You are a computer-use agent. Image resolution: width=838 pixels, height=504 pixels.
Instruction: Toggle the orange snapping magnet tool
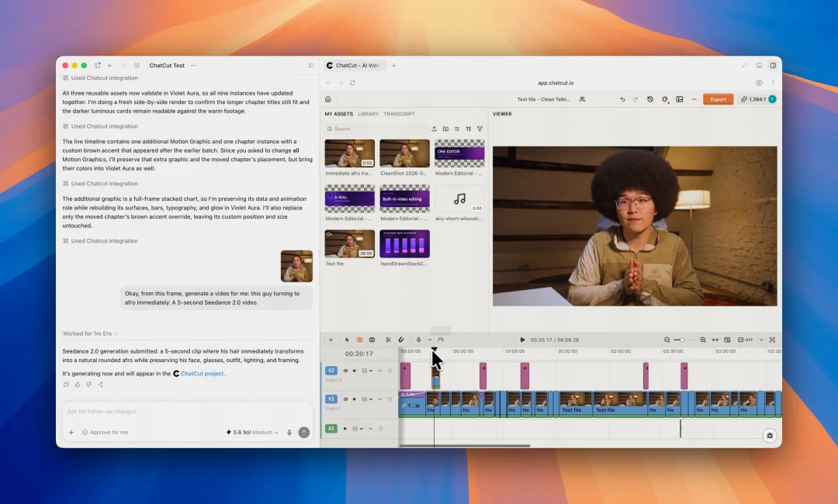[x=360, y=340]
